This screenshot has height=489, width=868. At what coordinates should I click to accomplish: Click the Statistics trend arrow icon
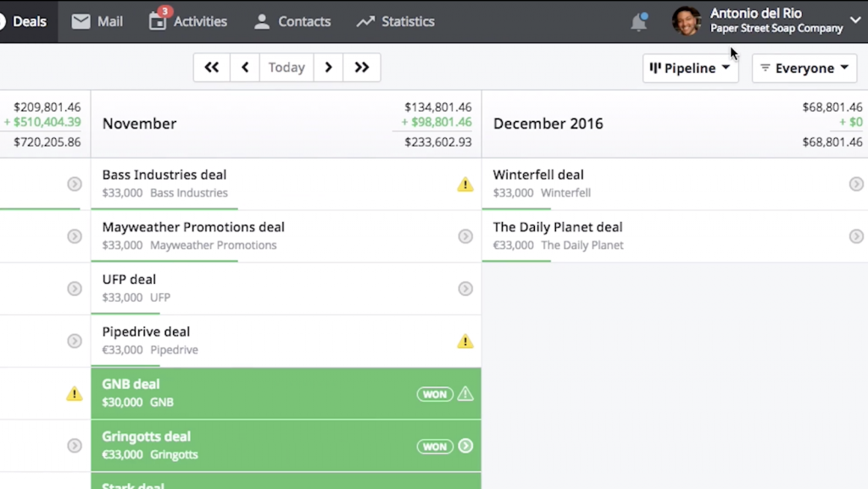point(365,21)
